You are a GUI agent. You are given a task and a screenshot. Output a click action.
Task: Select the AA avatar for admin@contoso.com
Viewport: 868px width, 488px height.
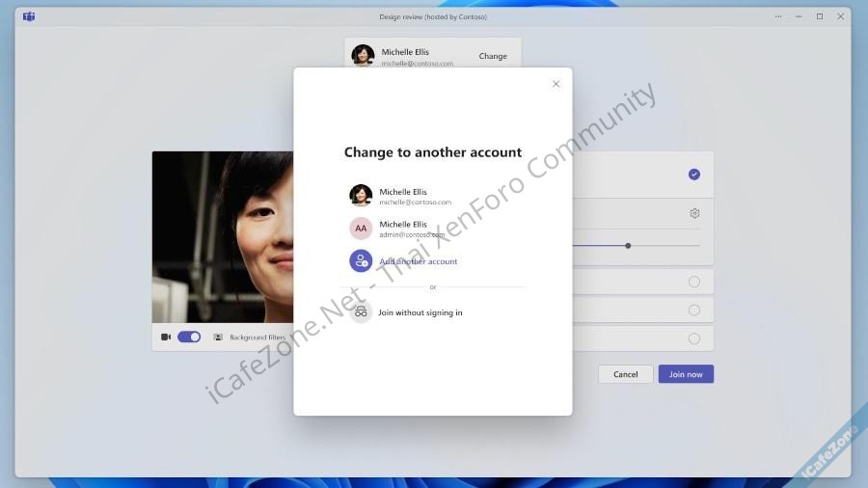(361, 229)
